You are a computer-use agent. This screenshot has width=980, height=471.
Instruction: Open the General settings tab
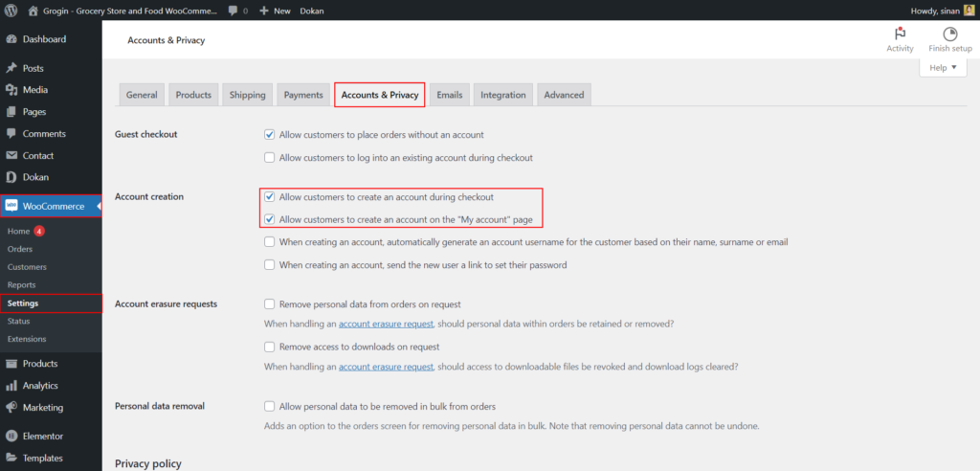pos(142,95)
